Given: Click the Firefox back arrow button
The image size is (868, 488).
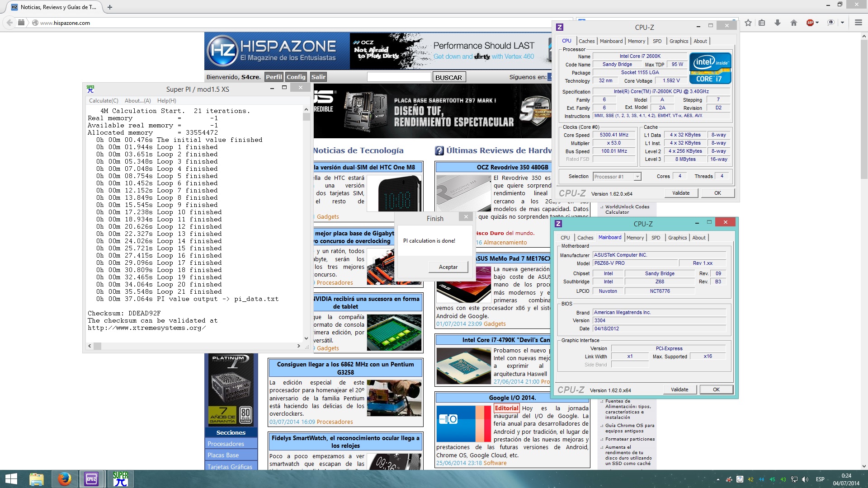Looking at the screenshot, I should click(9, 23).
